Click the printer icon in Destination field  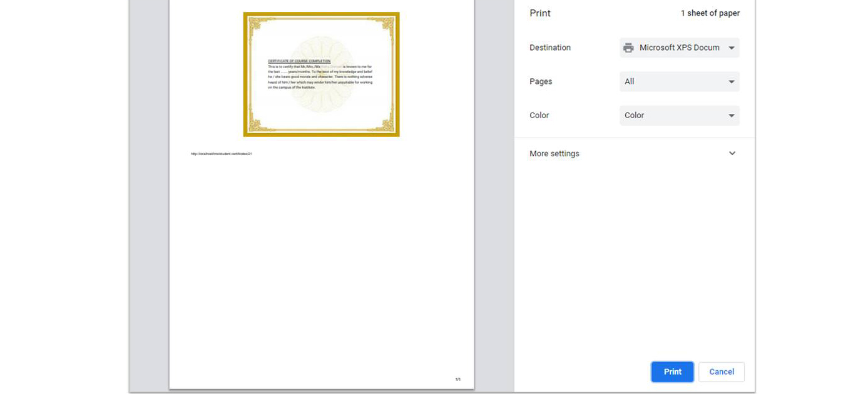pos(628,48)
